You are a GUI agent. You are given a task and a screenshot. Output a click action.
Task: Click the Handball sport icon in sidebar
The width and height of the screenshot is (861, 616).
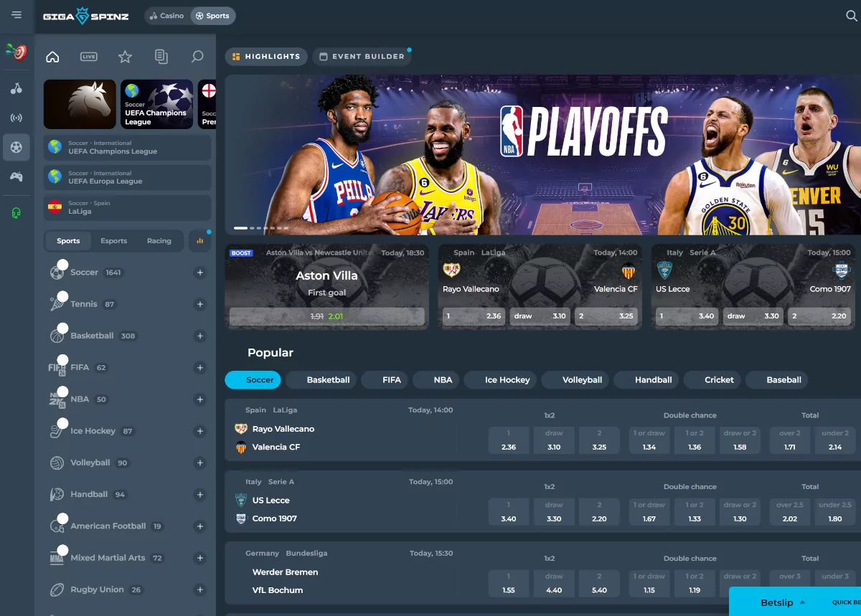pyautogui.click(x=57, y=494)
